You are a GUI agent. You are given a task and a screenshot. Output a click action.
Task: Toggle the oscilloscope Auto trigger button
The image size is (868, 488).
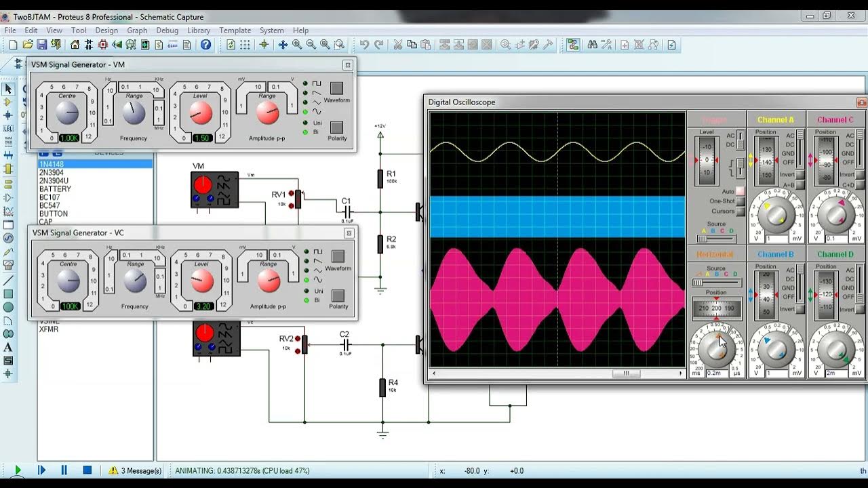coord(741,192)
